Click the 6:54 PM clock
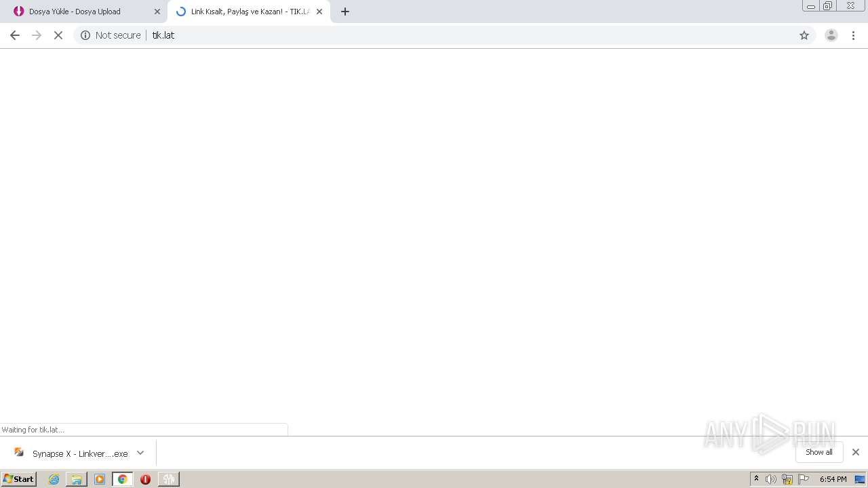This screenshot has height=488, width=868. pyautogui.click(x=833, y=479)
